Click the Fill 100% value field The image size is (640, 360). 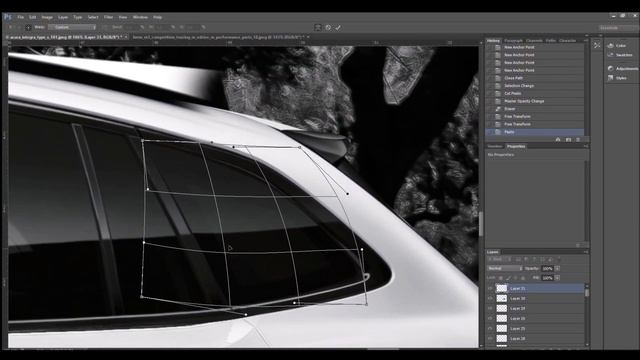pos(547,278)
